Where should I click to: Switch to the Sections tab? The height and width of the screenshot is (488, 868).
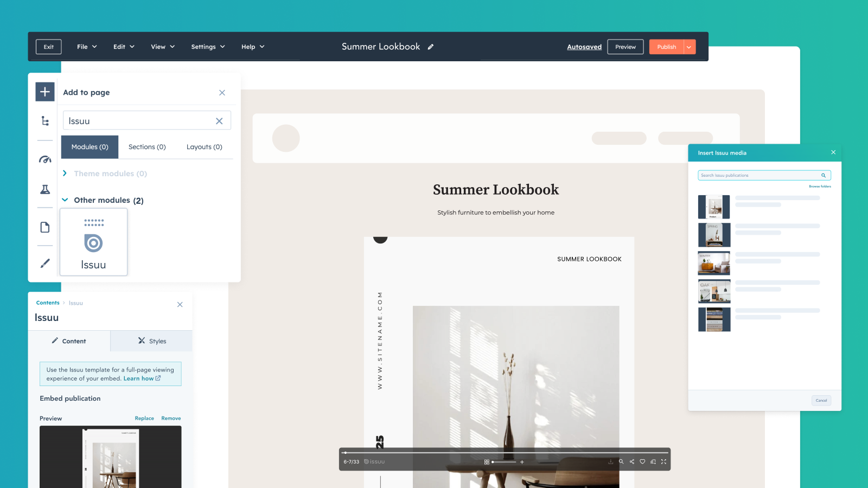[x=147, y=147]
